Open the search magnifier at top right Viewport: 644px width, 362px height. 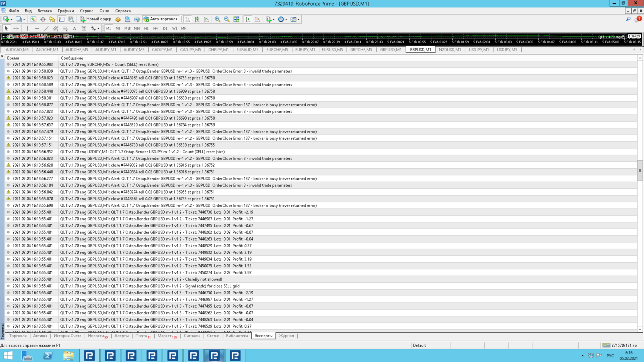(x=628, y=19)
